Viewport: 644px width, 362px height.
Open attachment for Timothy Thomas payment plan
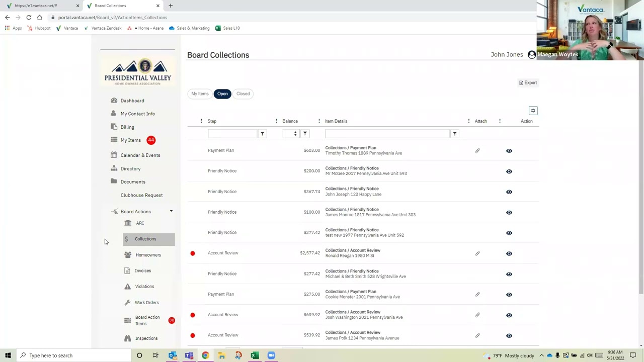coord(477,150)
